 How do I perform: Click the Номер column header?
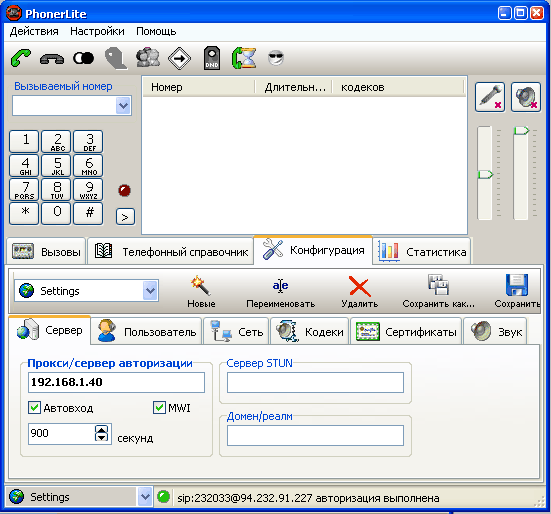point(199,87)
